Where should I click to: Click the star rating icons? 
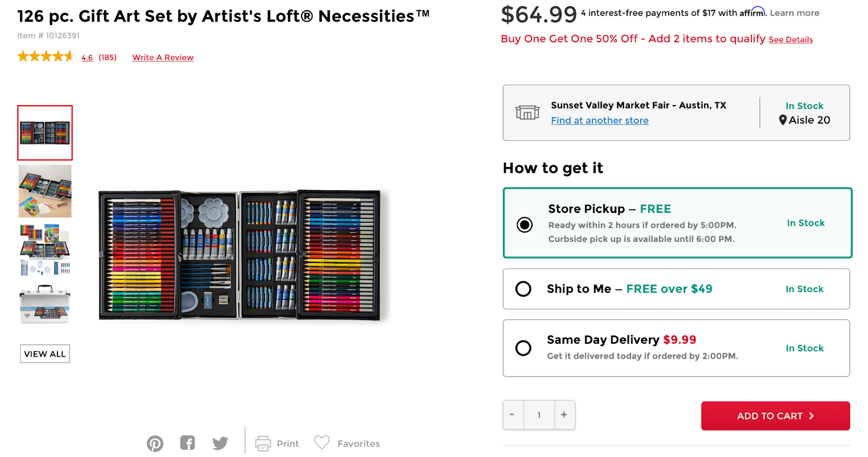(x=46, y=56)
